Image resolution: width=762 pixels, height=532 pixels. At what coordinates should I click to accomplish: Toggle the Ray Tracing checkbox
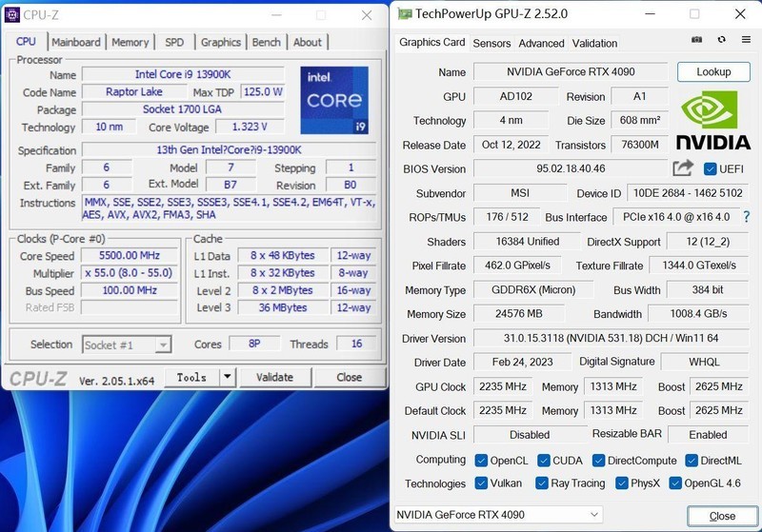pyautogui.click(x=541, y=483)
